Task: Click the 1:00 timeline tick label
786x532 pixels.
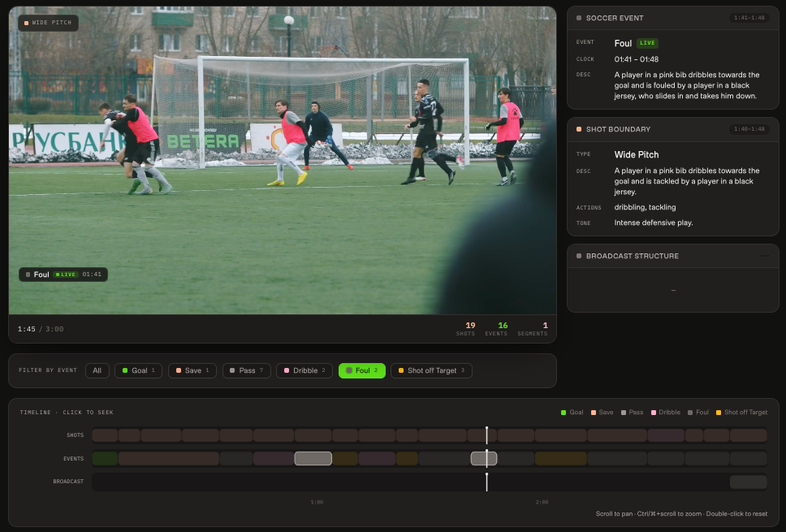Action: coord(317,502)
